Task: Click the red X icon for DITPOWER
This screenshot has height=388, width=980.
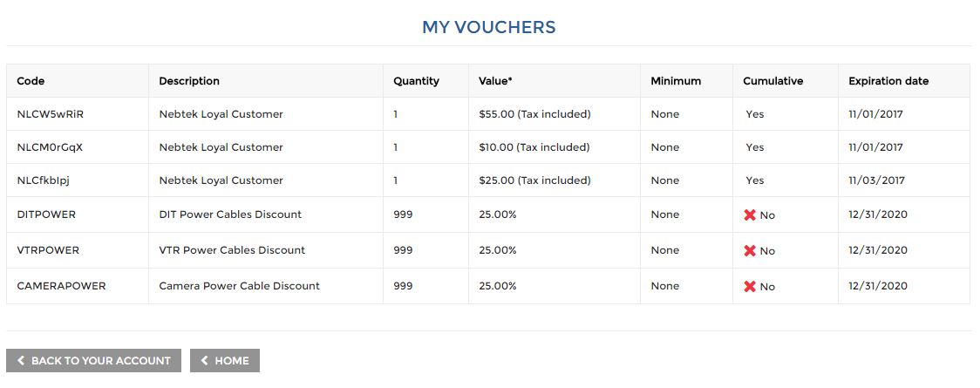Action: click(x=749, y=215)
